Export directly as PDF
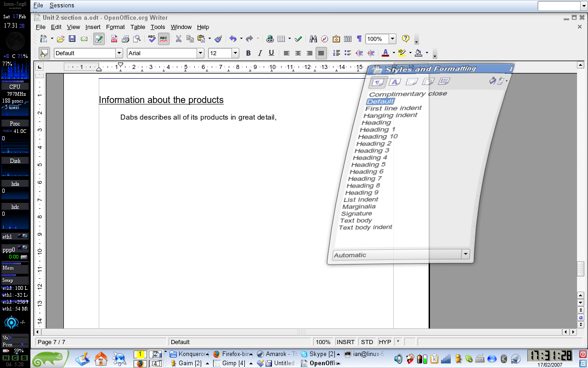588x368 pixels. (x=114, y=39)
